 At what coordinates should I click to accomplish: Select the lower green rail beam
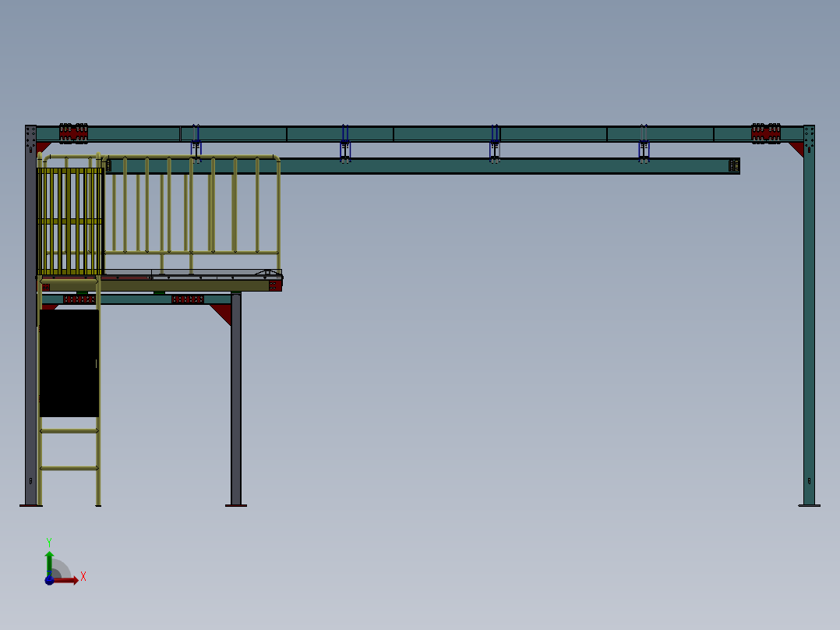tap(423, 165)
